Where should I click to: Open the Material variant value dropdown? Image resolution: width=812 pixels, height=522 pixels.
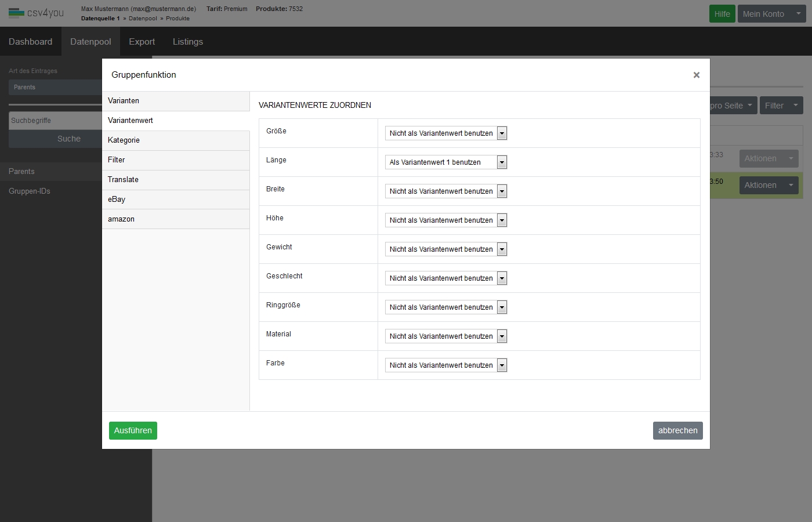[445, 336]
